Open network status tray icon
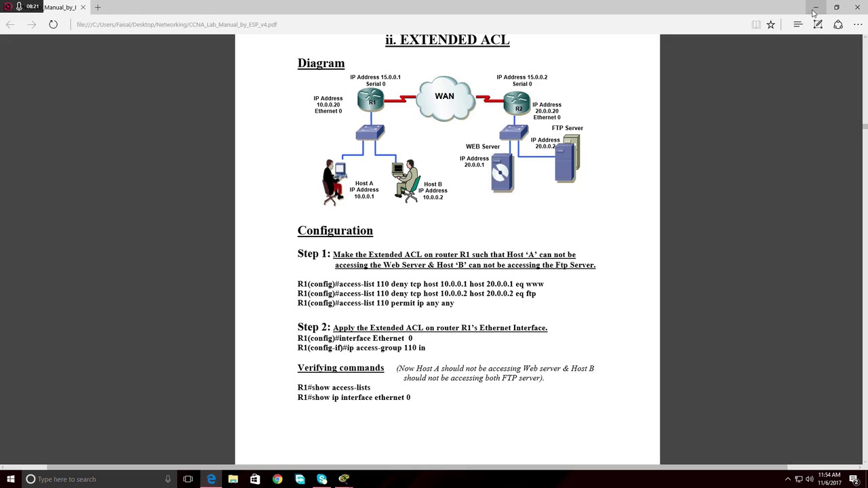The width and height of the screenshot is (868, 488). click(799, 479)
